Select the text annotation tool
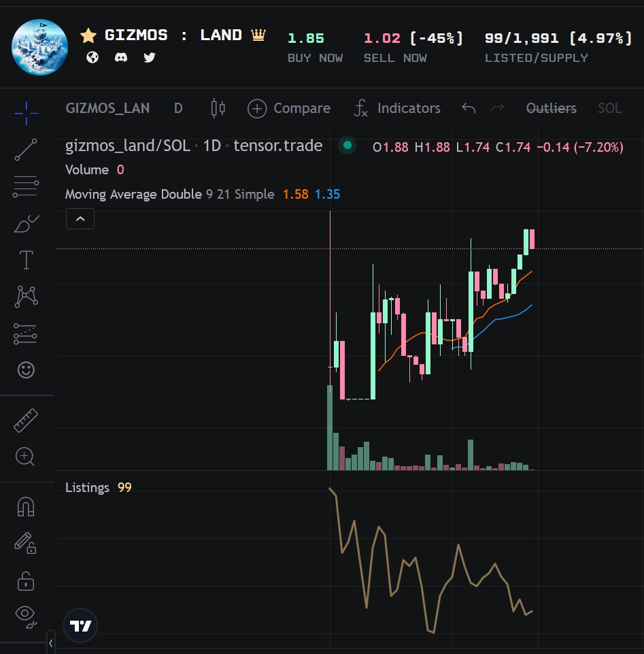 click(26, 260)
